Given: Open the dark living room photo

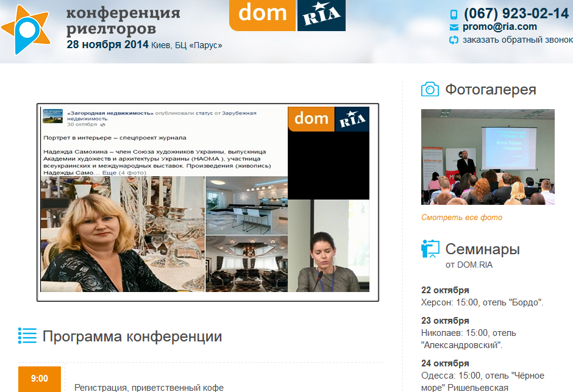Looking at the screenshot, I should pyautogui.click(x=247, y=264).
